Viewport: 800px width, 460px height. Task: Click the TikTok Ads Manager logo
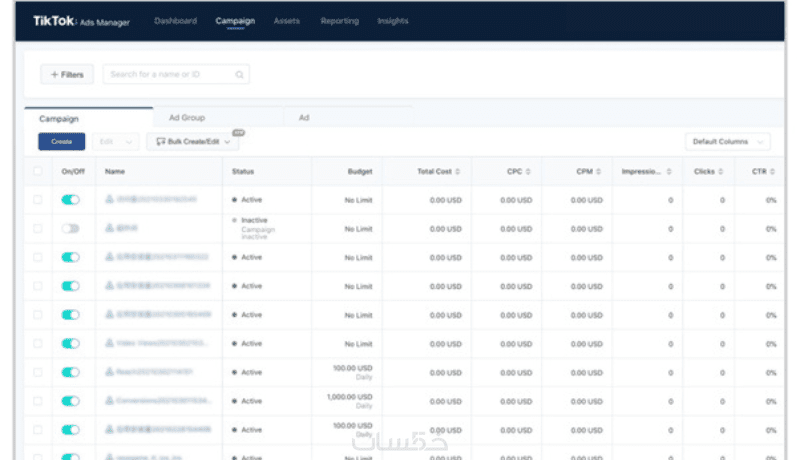pos(81,21)
